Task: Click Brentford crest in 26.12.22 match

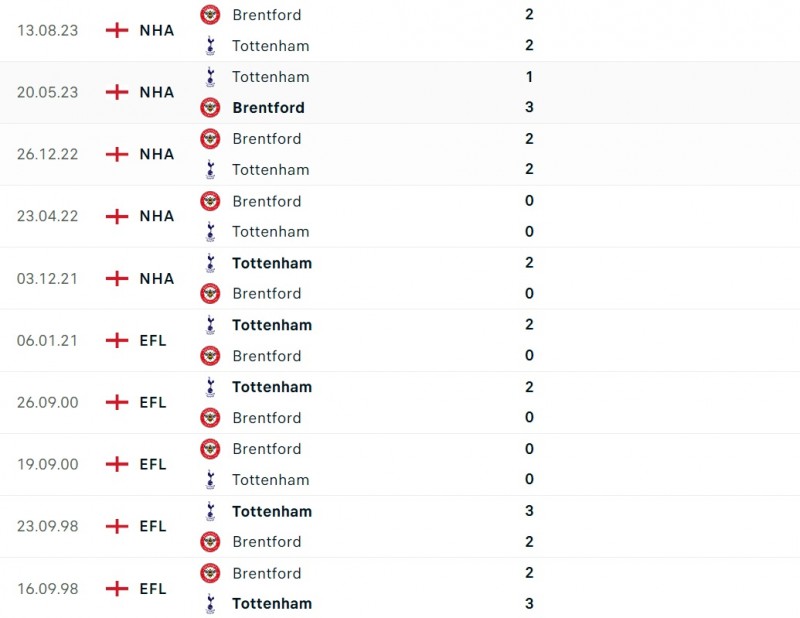Action: (210, 138)
